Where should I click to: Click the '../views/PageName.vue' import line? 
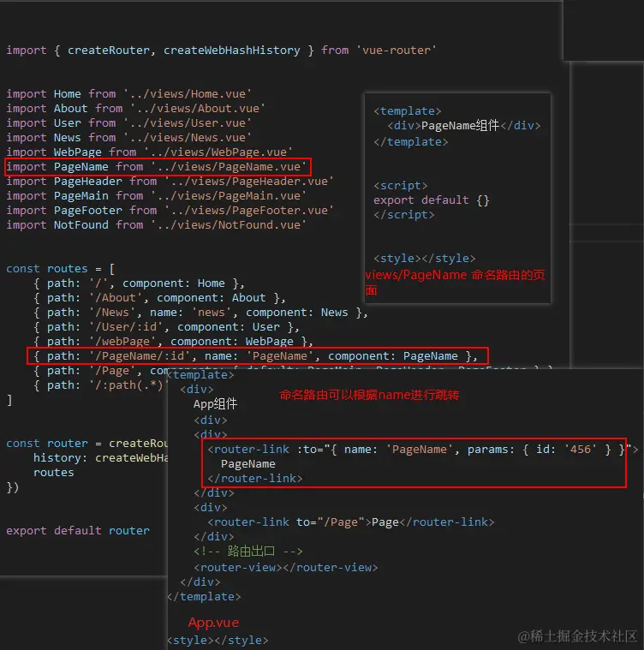[x=156, y=167]
